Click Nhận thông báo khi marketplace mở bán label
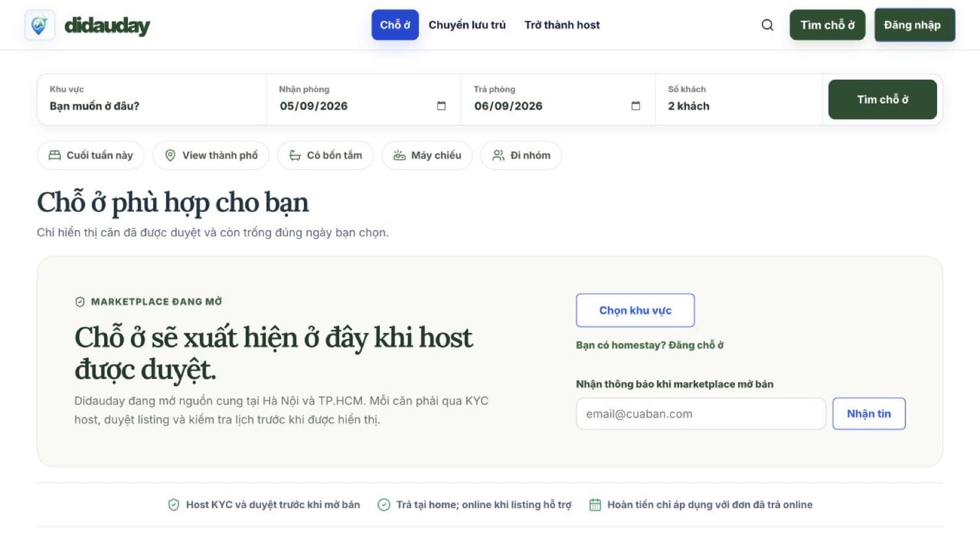The image size is (980, 551). [674, 384]
